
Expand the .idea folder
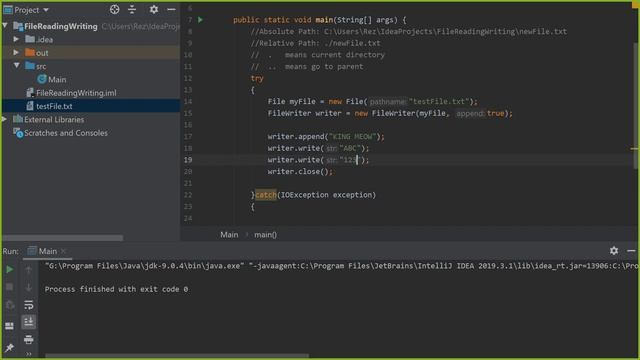[16, 39]
